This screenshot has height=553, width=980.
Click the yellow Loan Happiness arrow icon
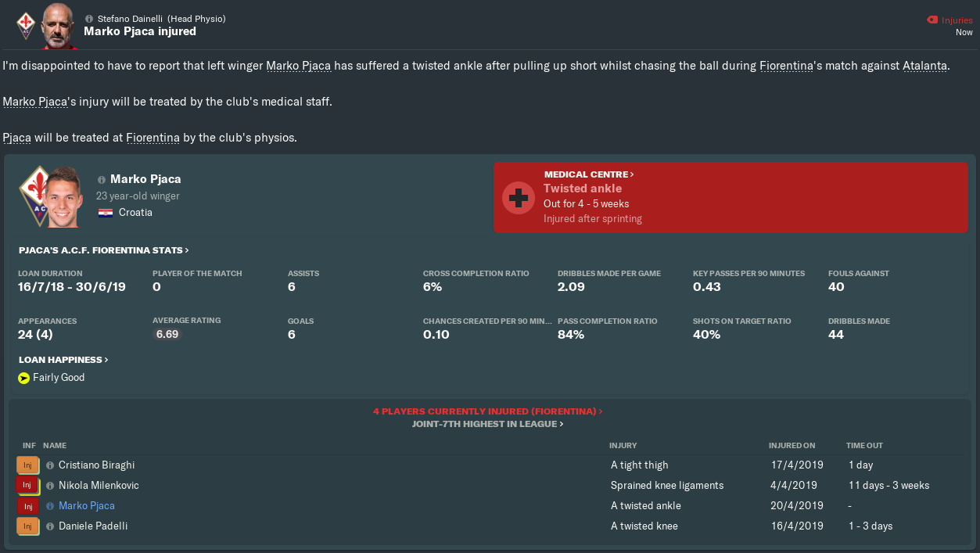tap(23, 378)
